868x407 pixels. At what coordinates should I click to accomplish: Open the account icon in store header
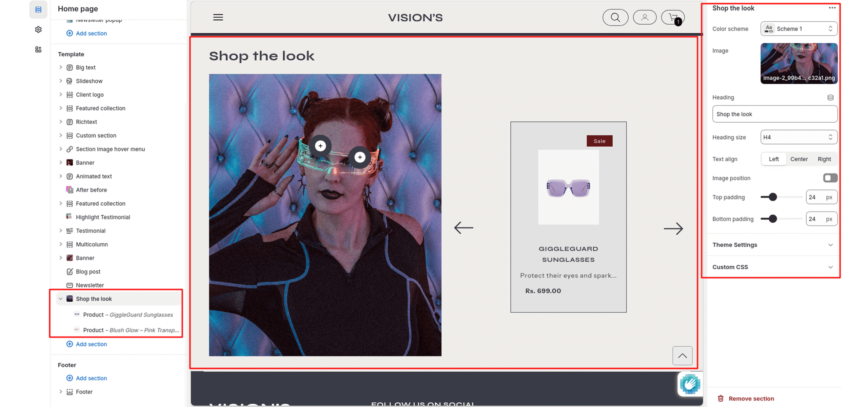coord(644,17)
